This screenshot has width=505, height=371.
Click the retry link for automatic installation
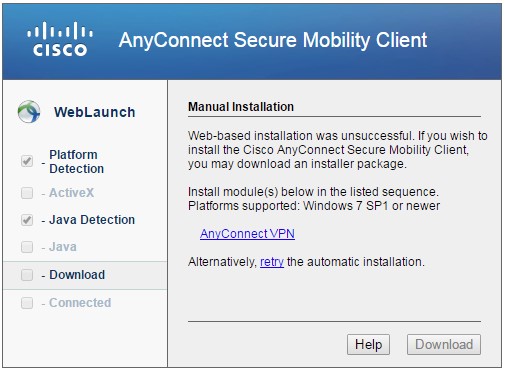coord(272,262)
